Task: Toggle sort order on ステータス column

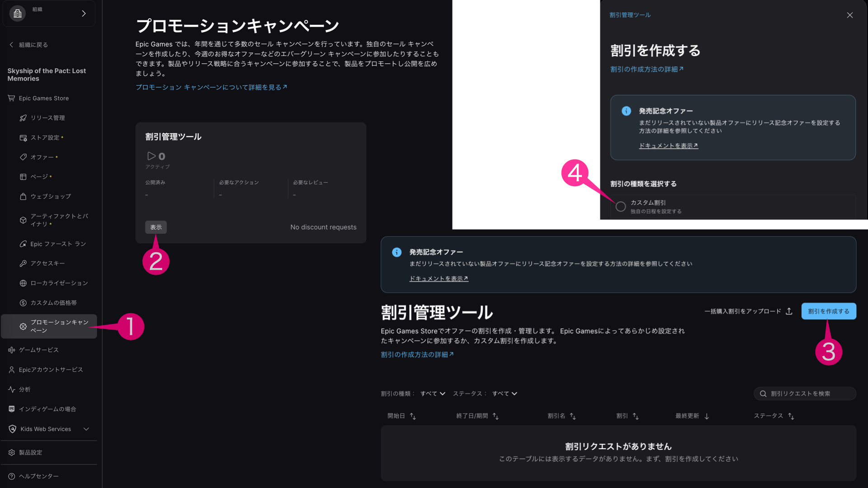Action: (791, 416)
